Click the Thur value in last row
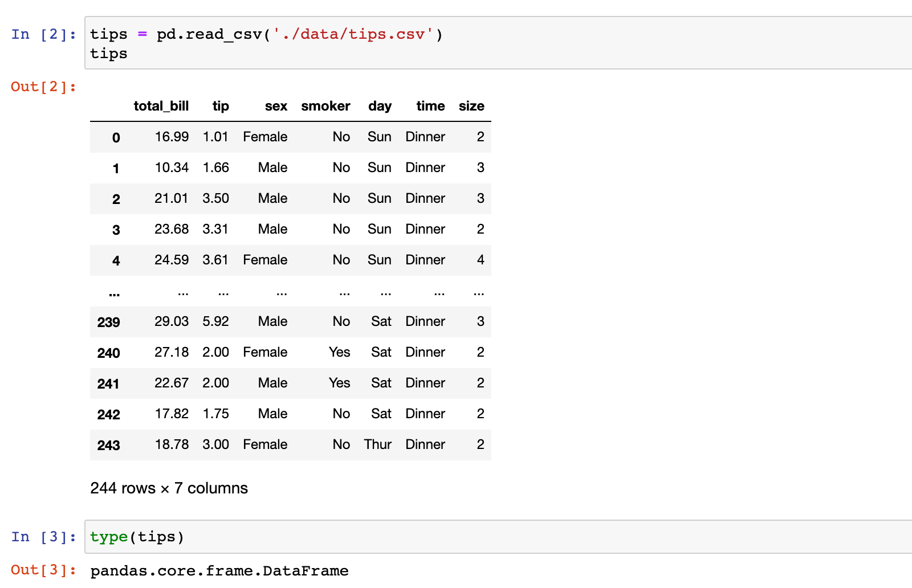912x588 pixels. tap(378, 444)
